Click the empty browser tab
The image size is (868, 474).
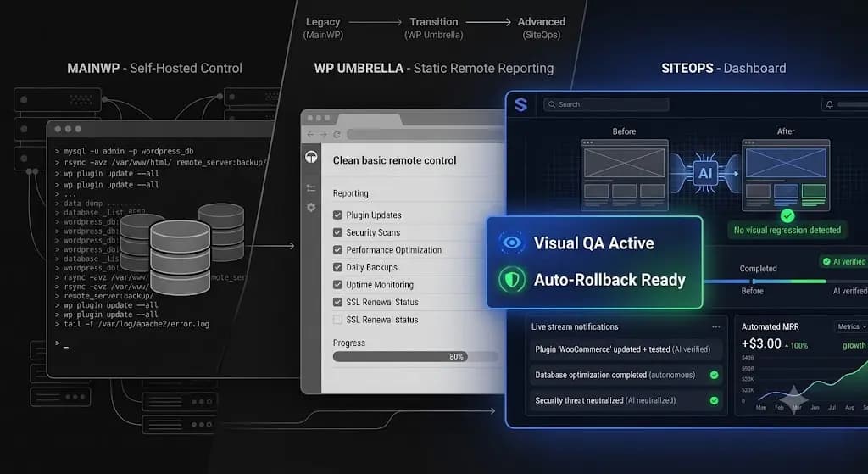(370, 120)
